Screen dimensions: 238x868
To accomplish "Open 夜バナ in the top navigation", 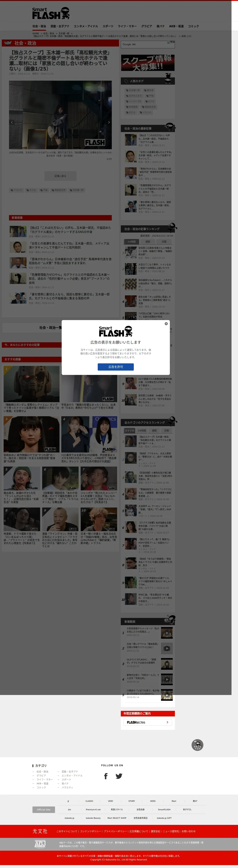I will click(x=161, y=26).
